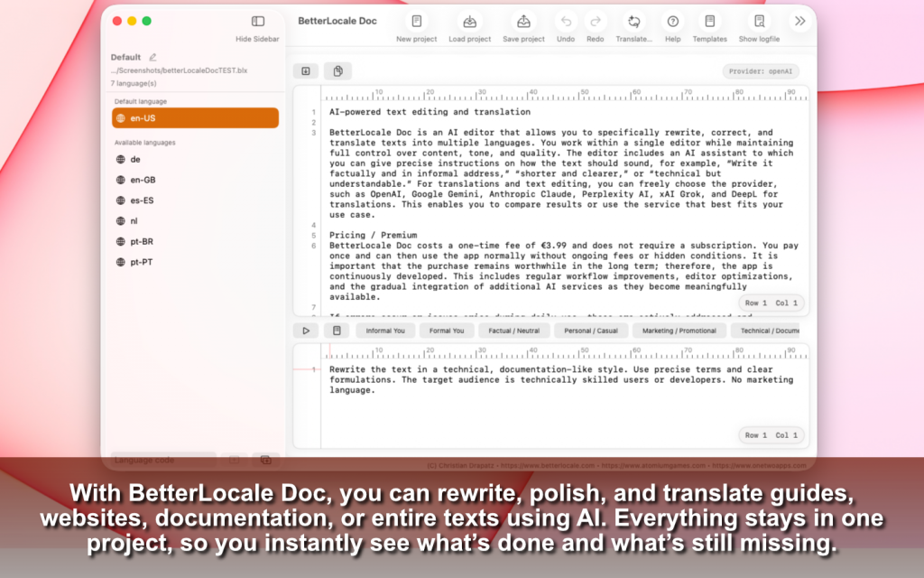This screenshot has width=924, height=578.
Task: Click into the Language code field
Action: point(162,460)
